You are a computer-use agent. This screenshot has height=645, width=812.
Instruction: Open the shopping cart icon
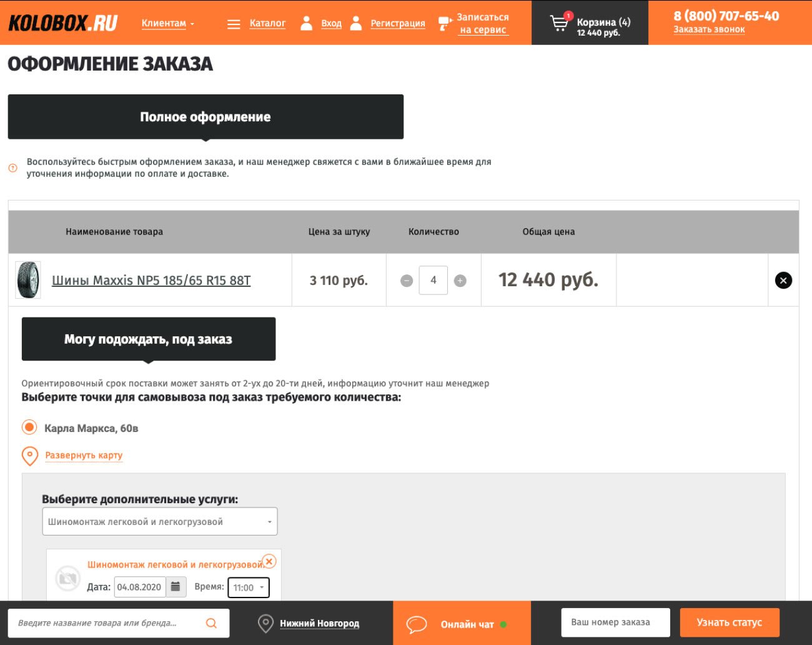559,24
